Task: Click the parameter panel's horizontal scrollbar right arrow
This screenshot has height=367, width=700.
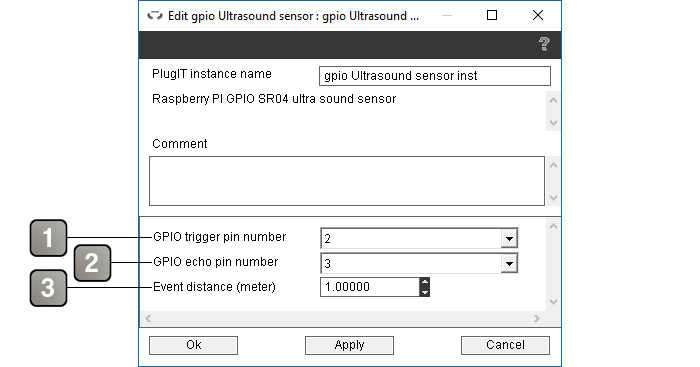Action: click(x=537, y=318)
